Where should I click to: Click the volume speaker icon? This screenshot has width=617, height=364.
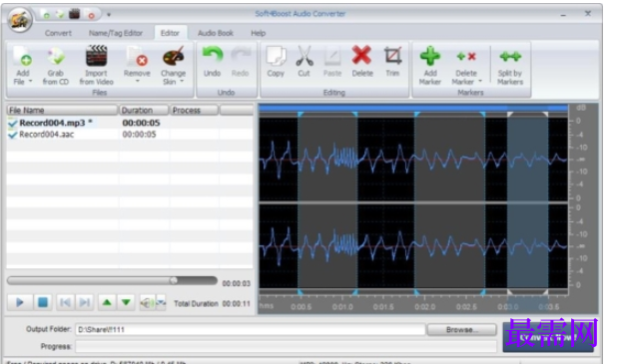pyautogui.click(x=148, y=303)
